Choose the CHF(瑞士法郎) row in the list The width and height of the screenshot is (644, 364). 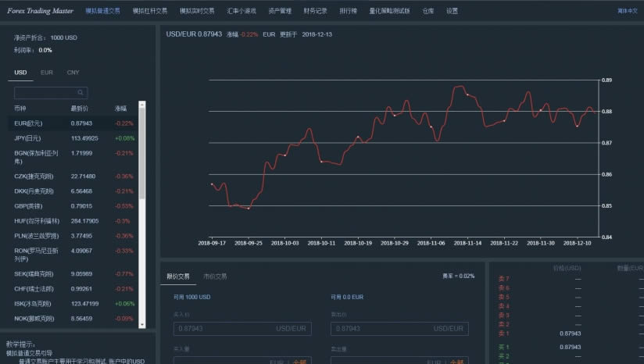tap(73, 289)
